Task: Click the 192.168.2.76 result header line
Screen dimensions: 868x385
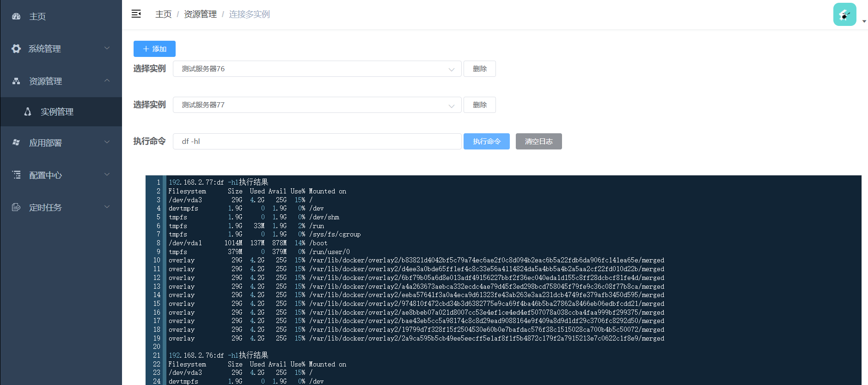Action: point(219,355)
